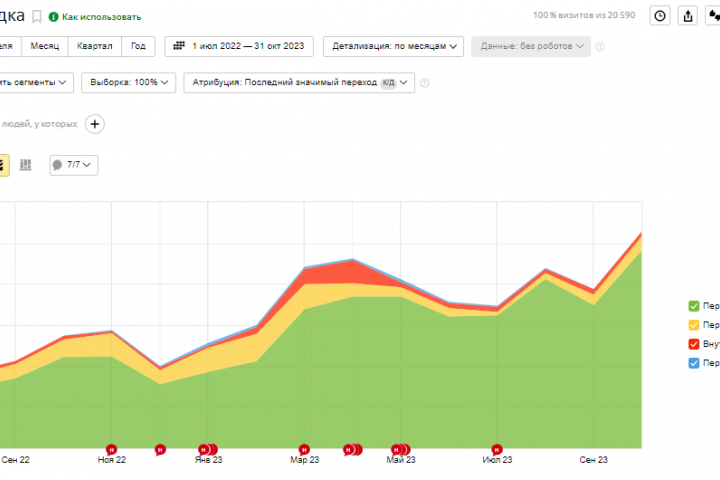
Task: Select the Квартал period tab
Action: [95, 46]
